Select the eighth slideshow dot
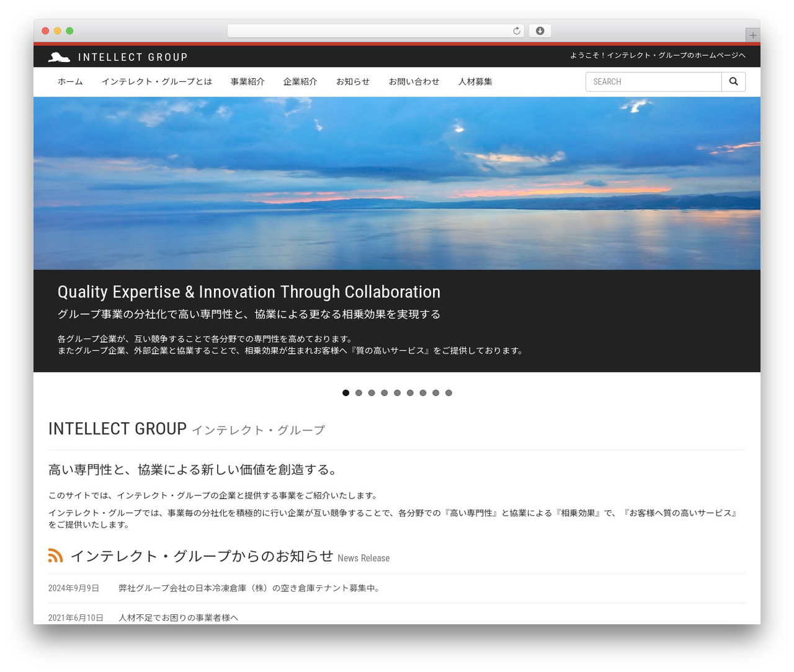 point(435,393)
